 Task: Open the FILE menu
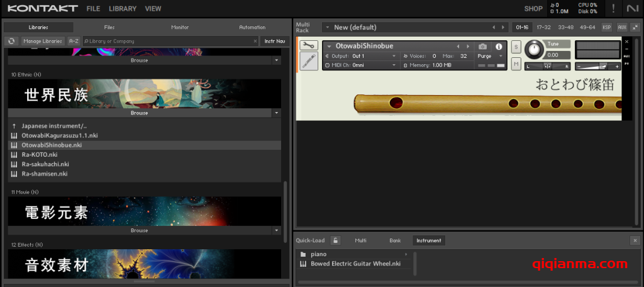(x=93, y=9)
